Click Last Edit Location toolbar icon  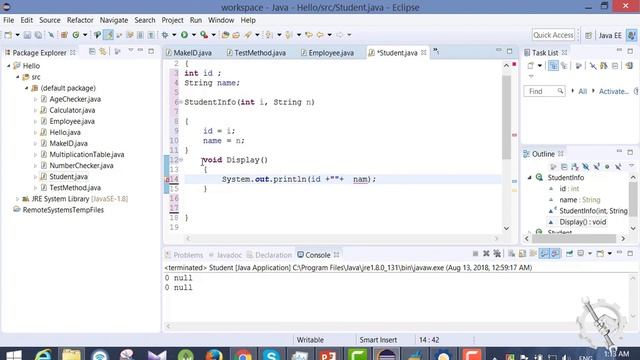click(309, 35)
